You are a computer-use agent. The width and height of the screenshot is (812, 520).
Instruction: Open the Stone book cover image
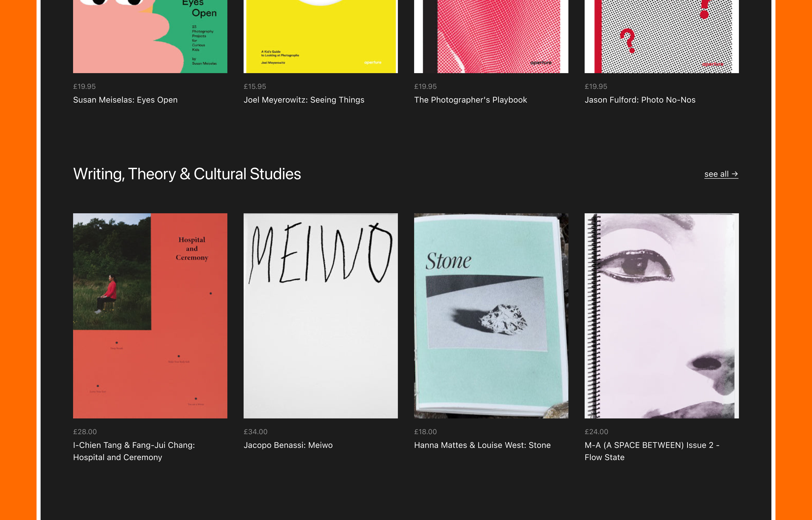click(x=491, y=315)
